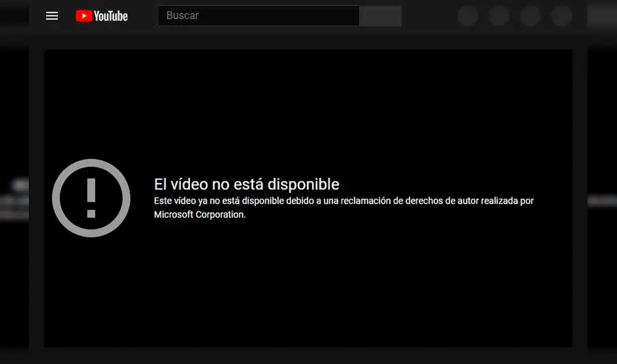Click the exclamation mark error icon
The width and height of the screenshot is (617, 364).
[x=91, y=197]
